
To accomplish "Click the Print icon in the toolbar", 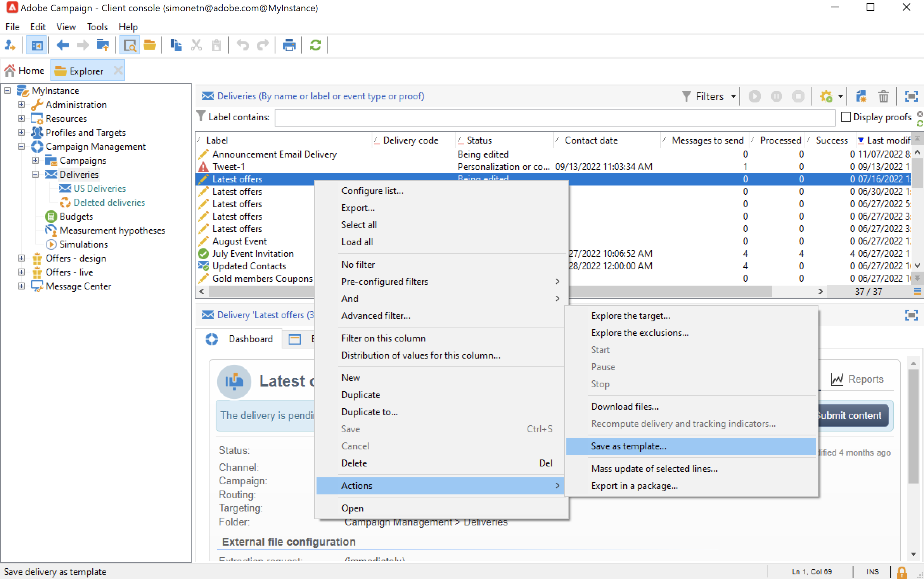I will 289,45.
